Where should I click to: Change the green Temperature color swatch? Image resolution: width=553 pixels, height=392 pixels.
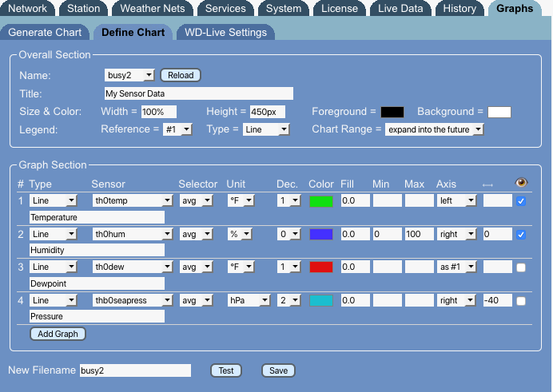click(x=321, y=201)
